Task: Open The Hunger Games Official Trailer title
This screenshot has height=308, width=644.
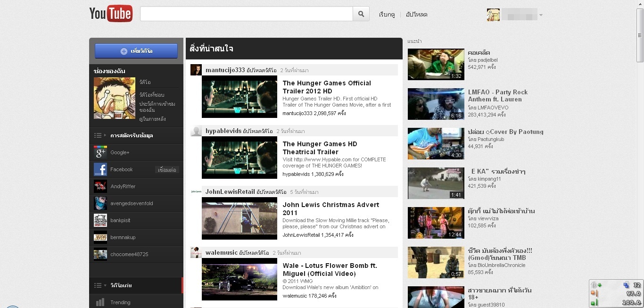Action: (327, 87)
